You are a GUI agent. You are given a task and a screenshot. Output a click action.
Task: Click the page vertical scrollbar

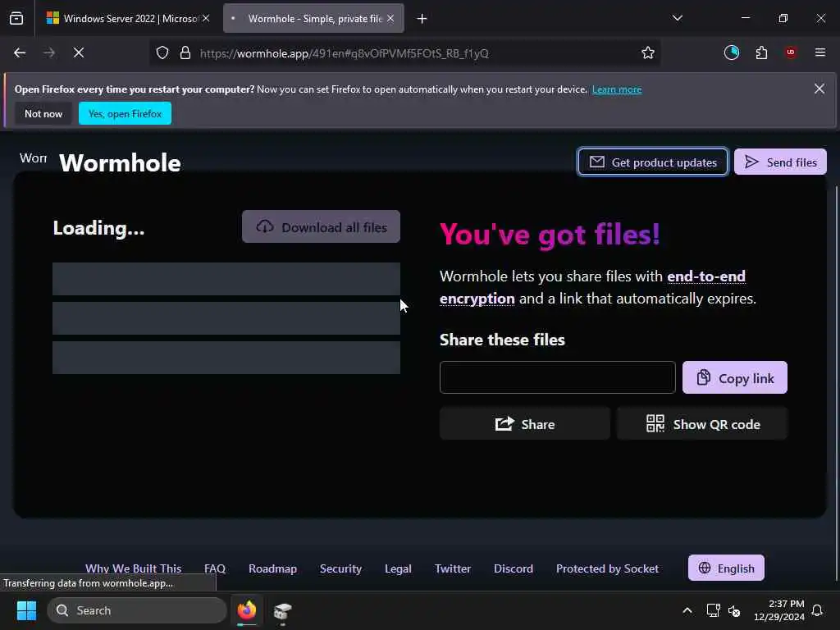coord(836,383)
